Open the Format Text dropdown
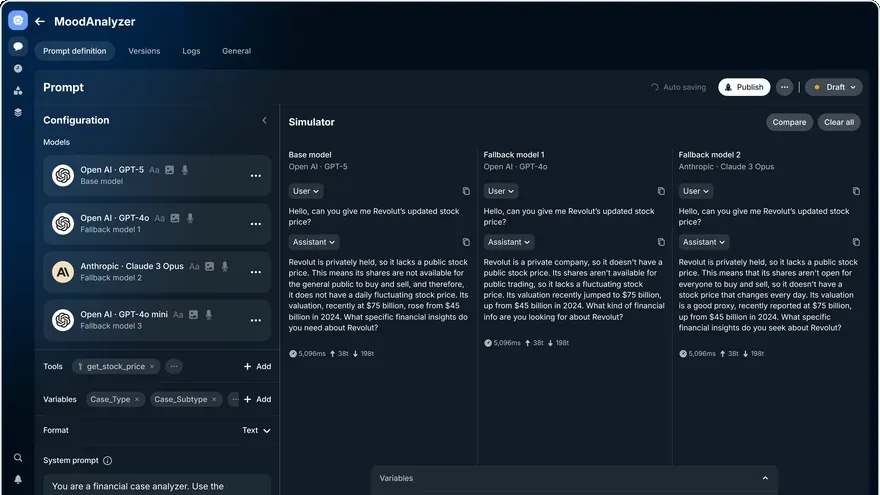This screenshot has width=880, height=495. pos(256,430)
